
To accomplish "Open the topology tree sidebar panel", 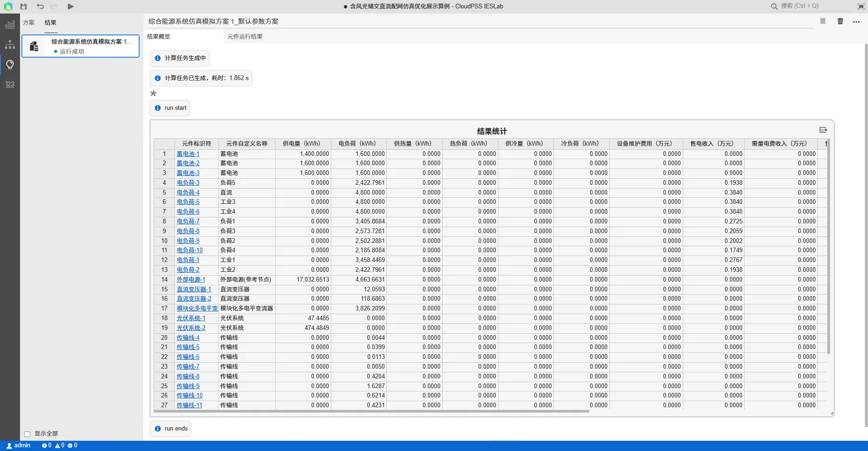I will click(x=10, y=45).
